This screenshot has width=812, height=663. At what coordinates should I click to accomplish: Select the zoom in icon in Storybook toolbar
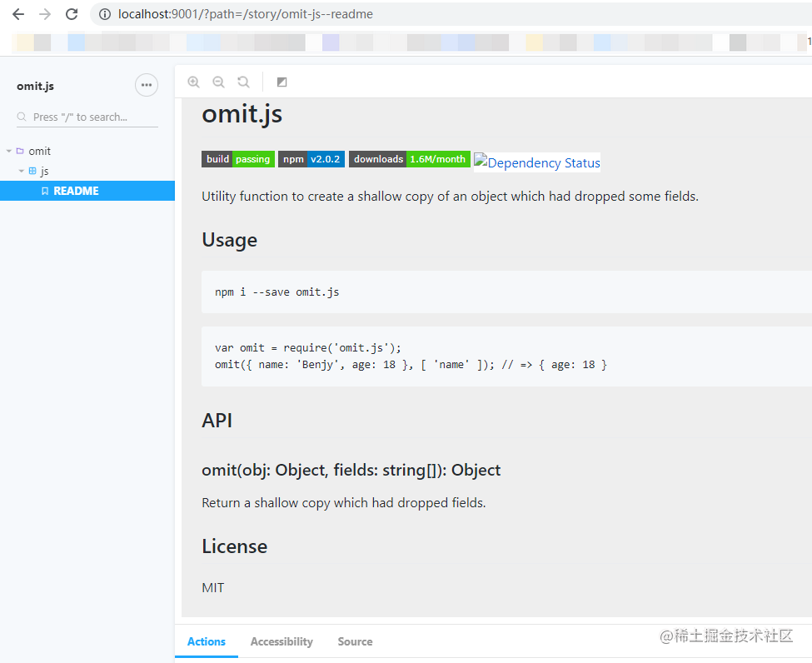click(193, 82)
